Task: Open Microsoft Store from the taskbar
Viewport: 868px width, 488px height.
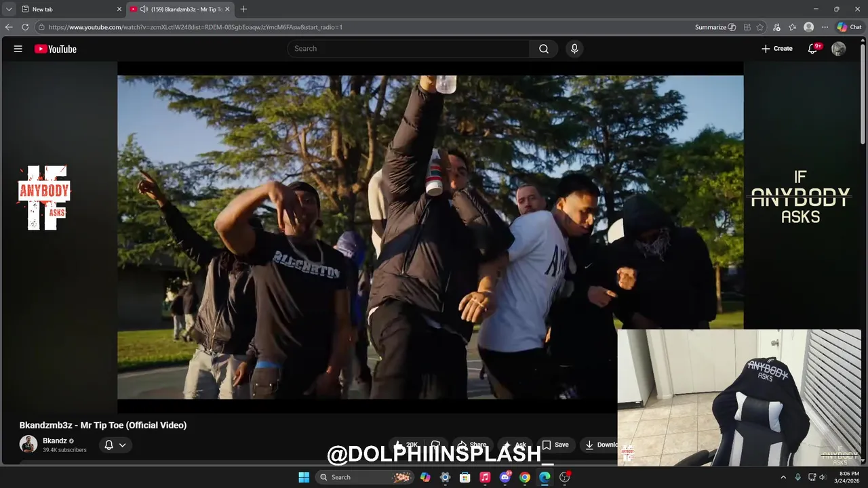Action: click(465, 477)
